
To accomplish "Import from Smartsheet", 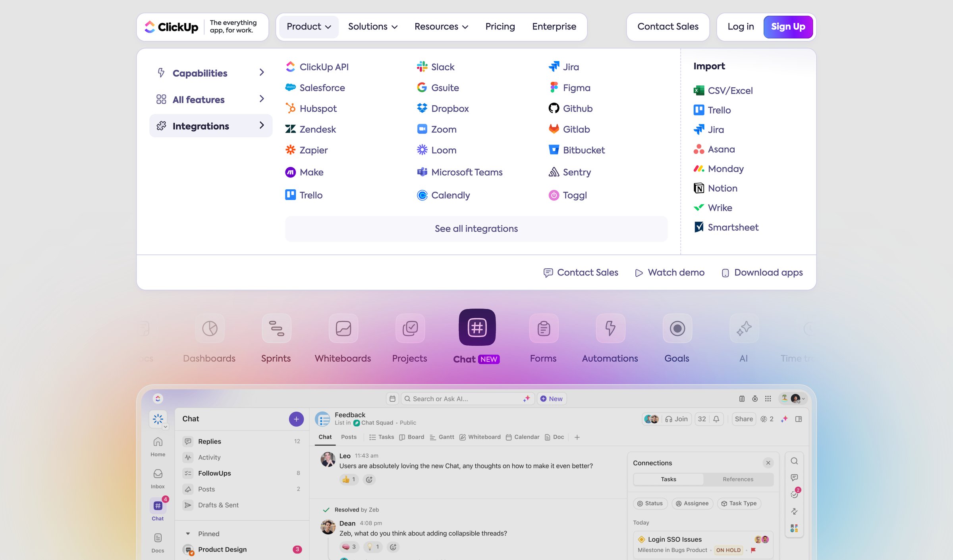I will pos(726,227).
